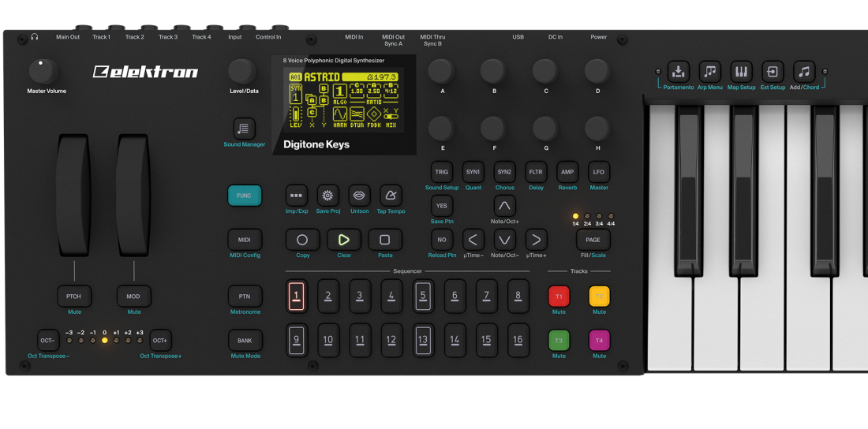Mute track T3 with the green button

[559, 341]
